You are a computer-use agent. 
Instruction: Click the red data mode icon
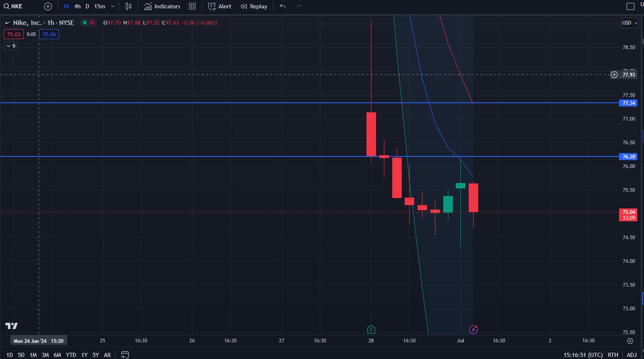point(92,22)
